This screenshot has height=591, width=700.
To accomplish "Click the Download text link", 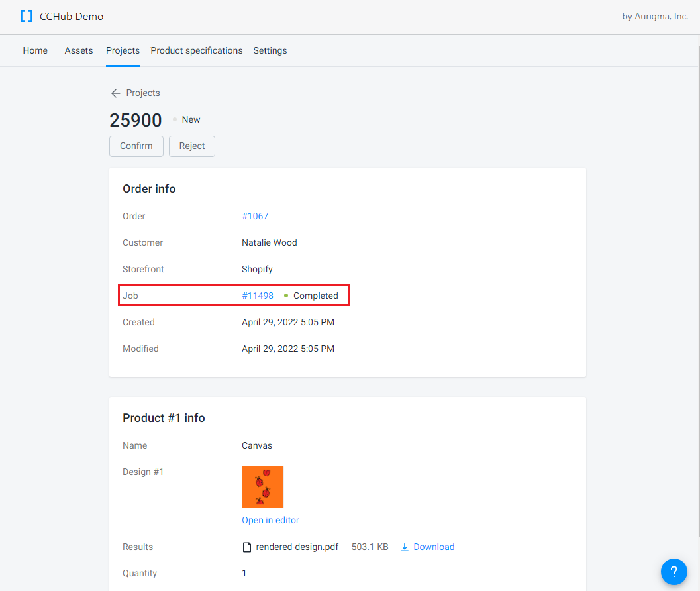I will [x=434, y=547].
